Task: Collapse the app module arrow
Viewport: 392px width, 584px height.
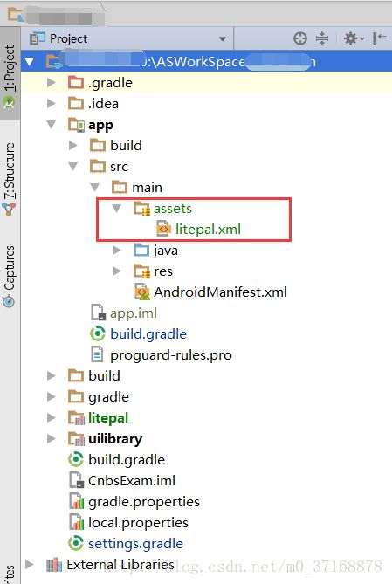Action: [x=51, y=125]
